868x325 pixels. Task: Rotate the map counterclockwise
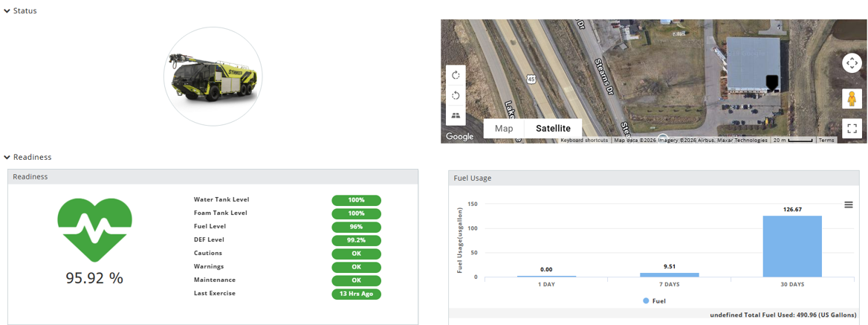[456, 95]
